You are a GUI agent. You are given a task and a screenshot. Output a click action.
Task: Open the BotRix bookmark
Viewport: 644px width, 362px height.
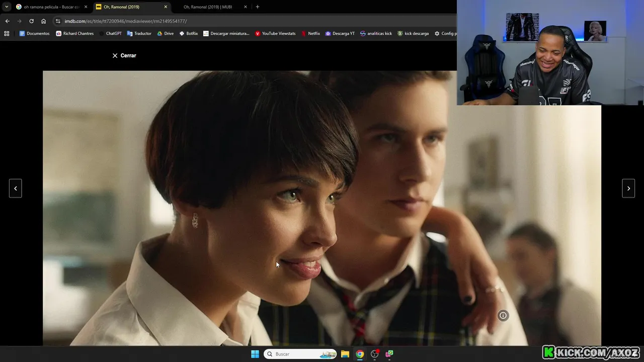click(x=188, y=34)
